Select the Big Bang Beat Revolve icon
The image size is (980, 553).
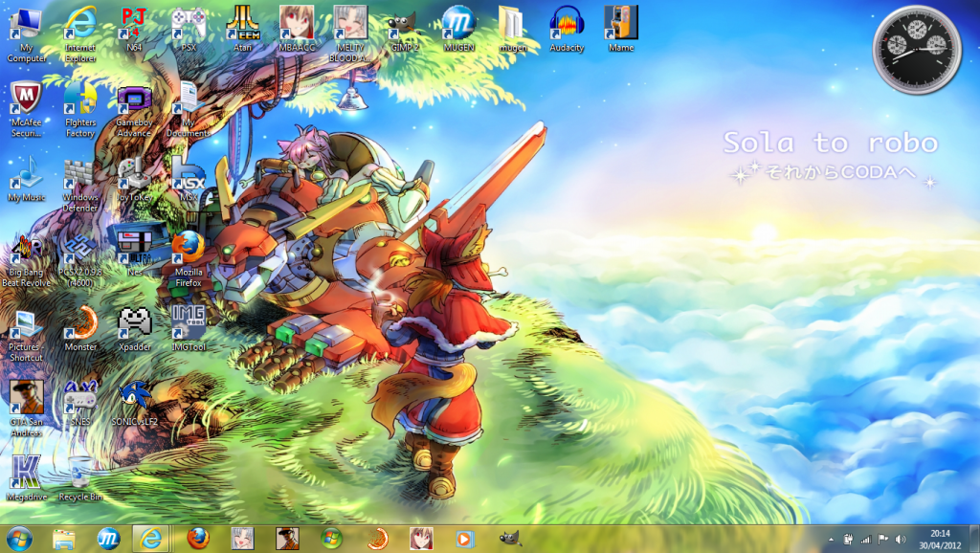coord(26,259)
